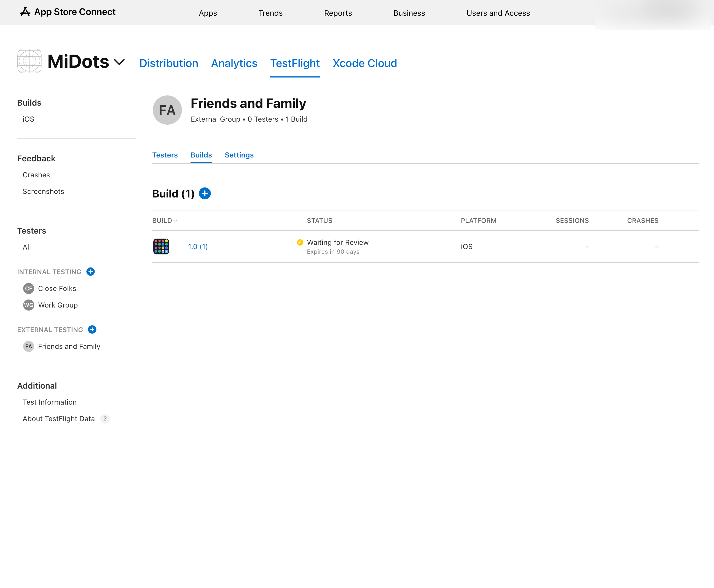Click the MiDots build app icon thumbnail
This screenshot has height=588, width=714.
161,247
